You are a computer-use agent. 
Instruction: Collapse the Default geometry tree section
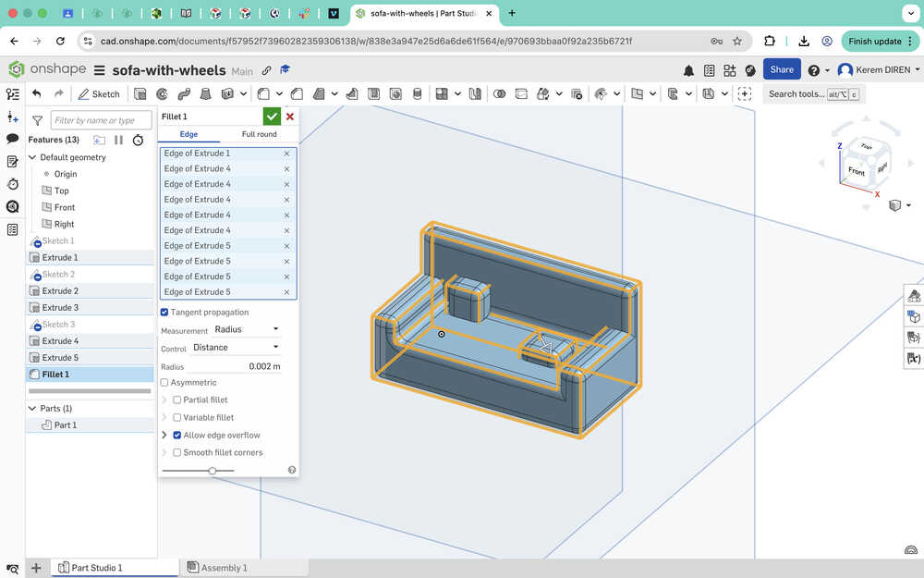(x=34, y=157)
